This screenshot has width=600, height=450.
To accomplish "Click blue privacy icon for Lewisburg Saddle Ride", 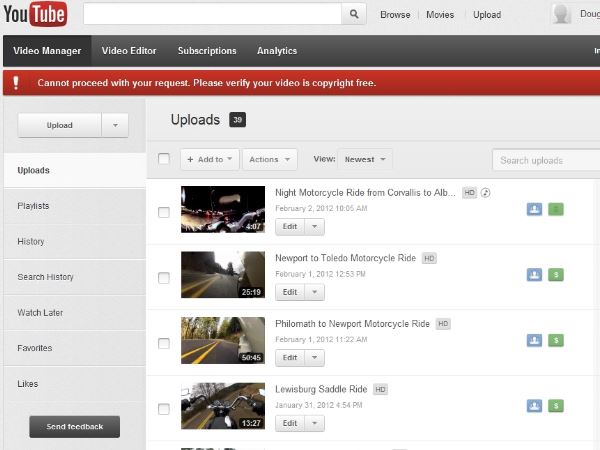I will pyautogui.click(x=535, y=406).
